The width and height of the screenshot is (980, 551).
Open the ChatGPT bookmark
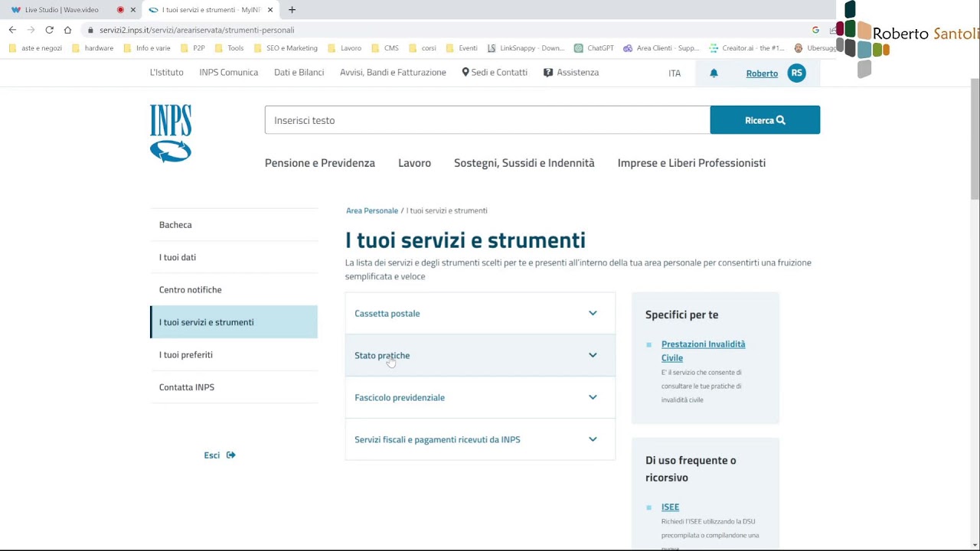tap(594, 47)
